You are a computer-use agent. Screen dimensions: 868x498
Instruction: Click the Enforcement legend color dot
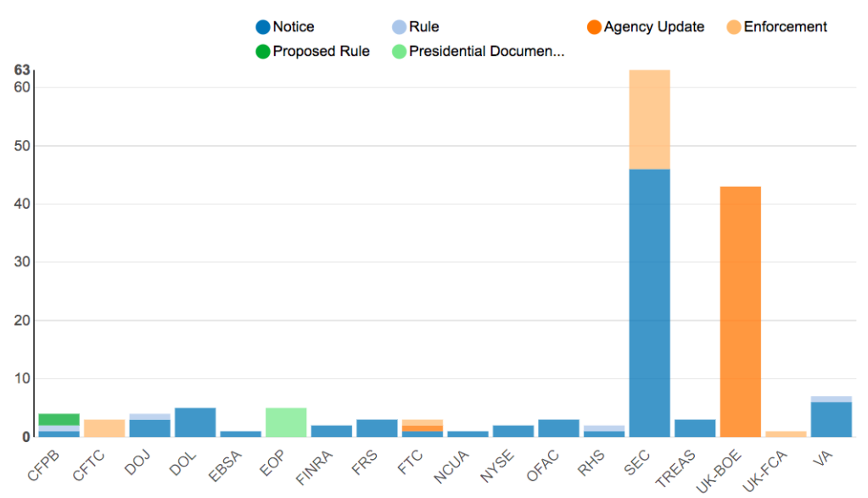734,27
